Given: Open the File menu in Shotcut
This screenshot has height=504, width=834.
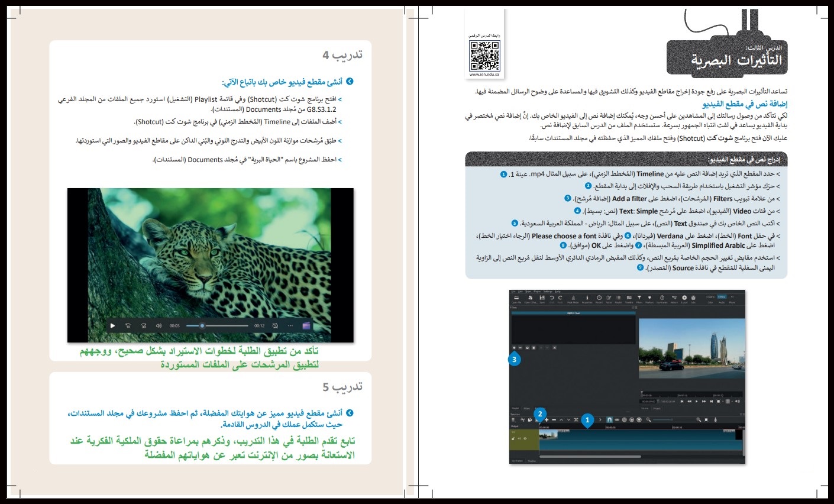Looking at the screenshot, I should (x=513, y=292).
